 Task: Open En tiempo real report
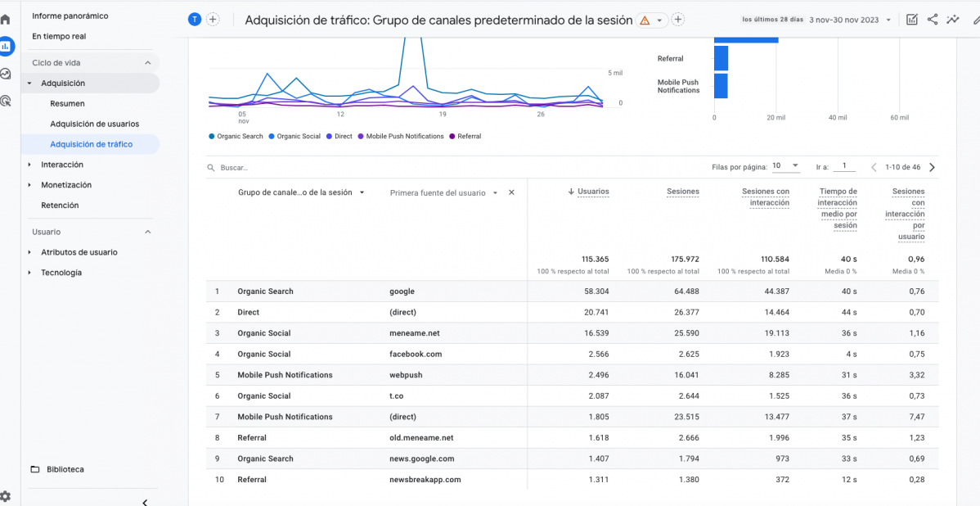60,36
